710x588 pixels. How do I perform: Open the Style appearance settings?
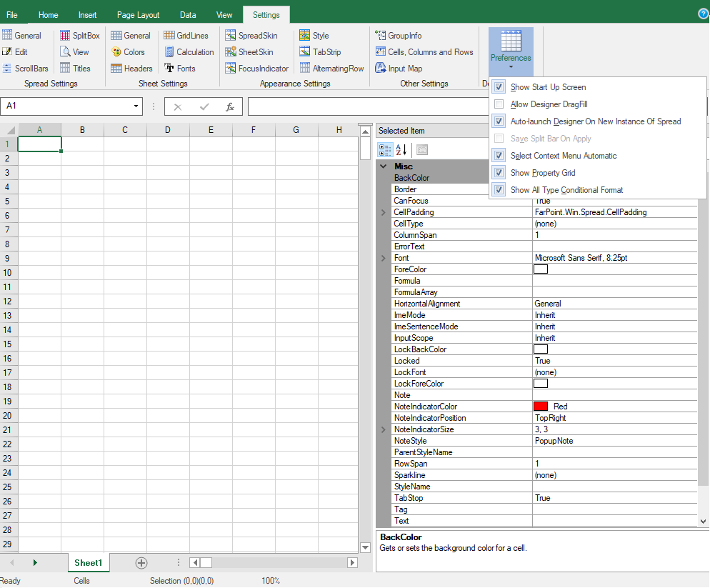[x=314, y=35]
